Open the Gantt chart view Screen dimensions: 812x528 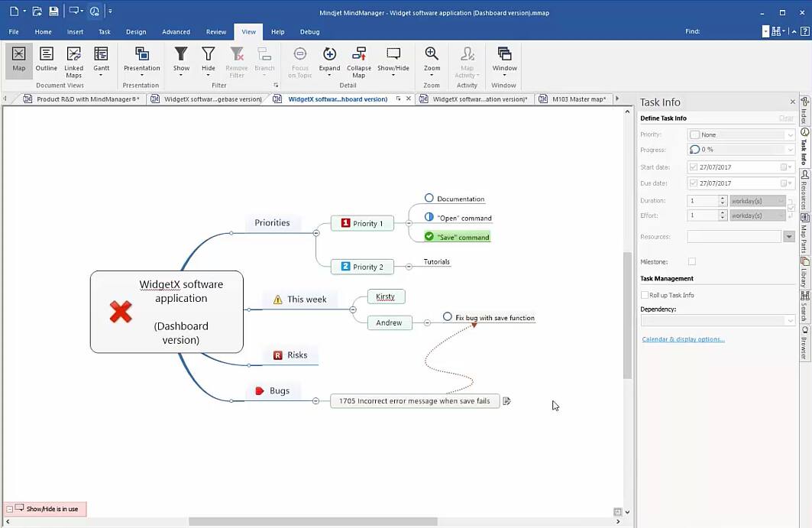101,63
